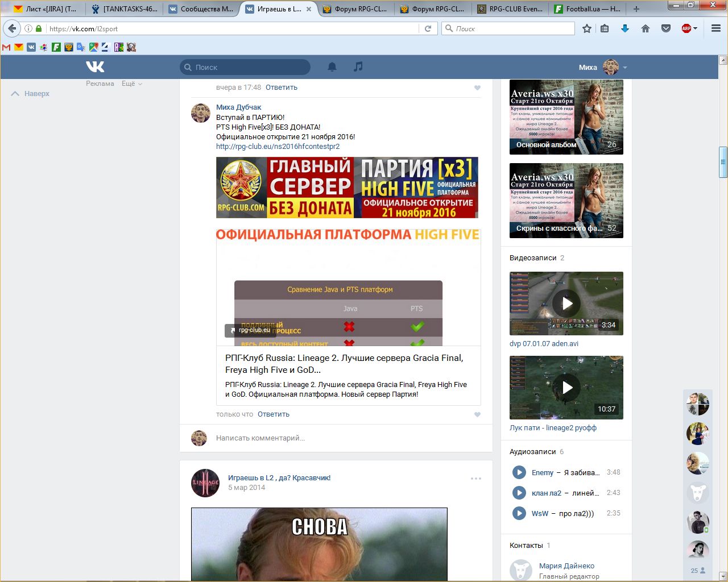728x582 pixels.
Task: Save page to Pocket
Action: click(666, 28)
